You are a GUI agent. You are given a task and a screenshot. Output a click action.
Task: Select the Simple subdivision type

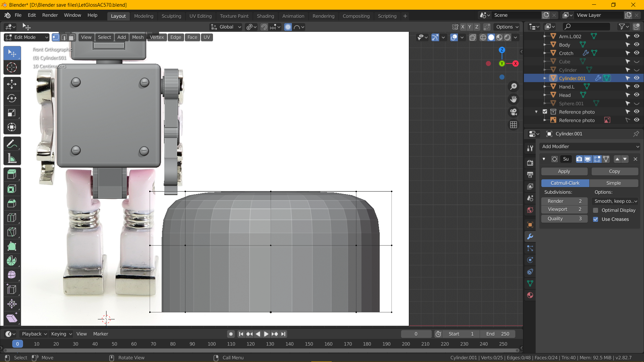pyautogui.click(x=613, y=183)
